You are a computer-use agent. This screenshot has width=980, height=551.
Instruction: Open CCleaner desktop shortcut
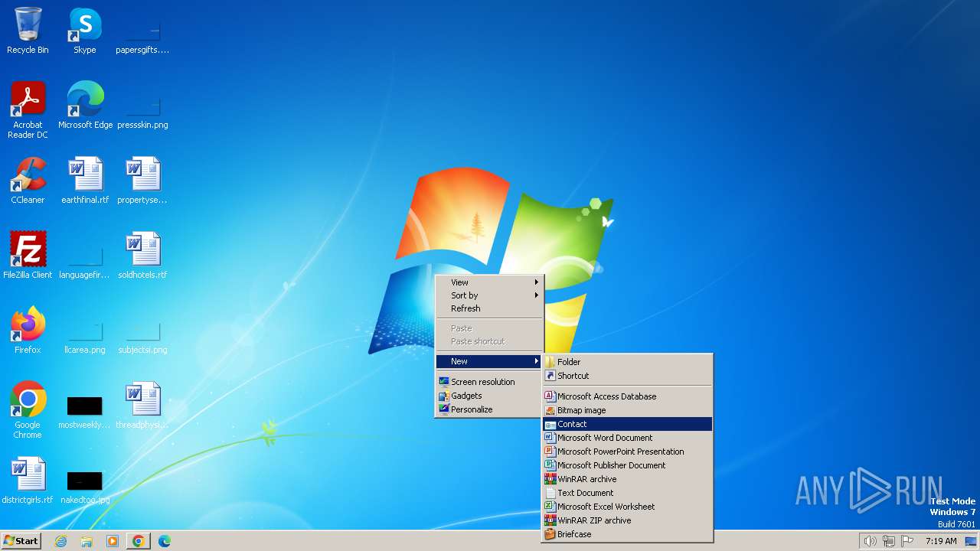[x=28, y=181]
